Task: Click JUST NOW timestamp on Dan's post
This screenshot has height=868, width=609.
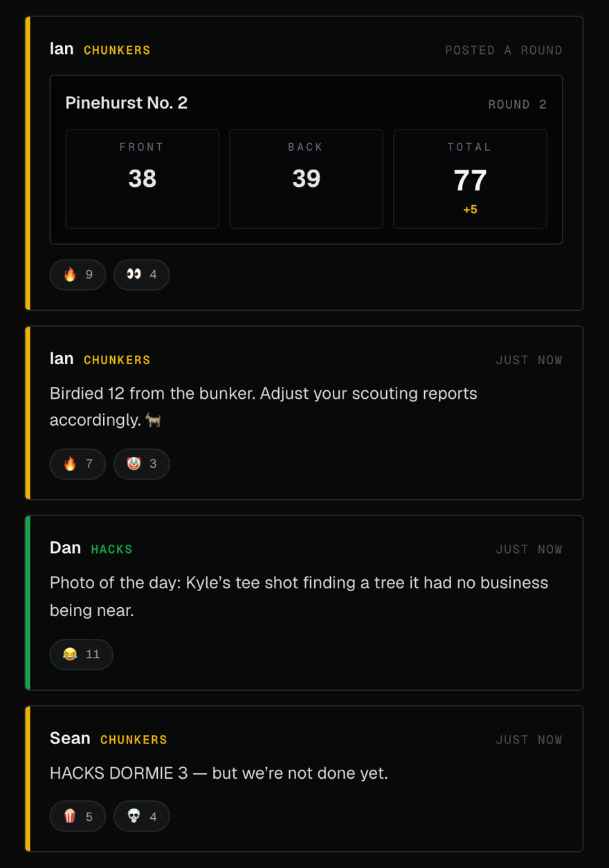Action: pyautogui.click(x=529, y=550)
